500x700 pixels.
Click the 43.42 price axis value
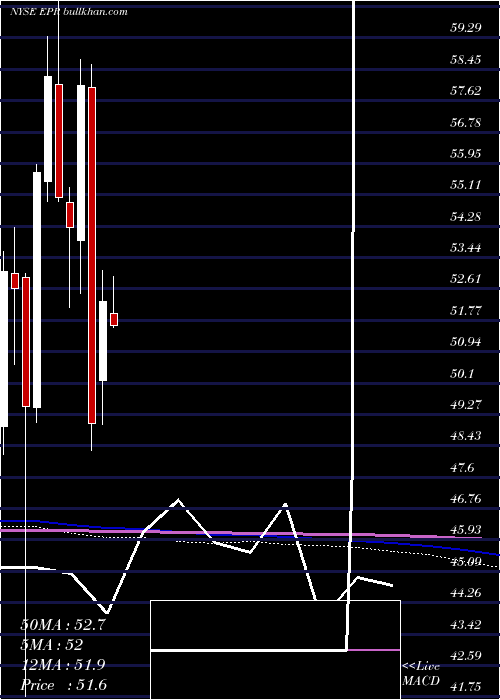pyautogui.click(x=466, y=625)
